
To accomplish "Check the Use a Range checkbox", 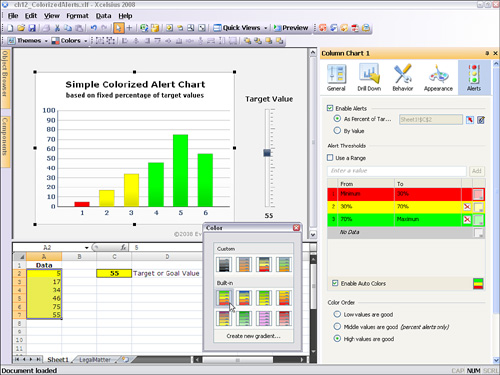I will [330, 158].
